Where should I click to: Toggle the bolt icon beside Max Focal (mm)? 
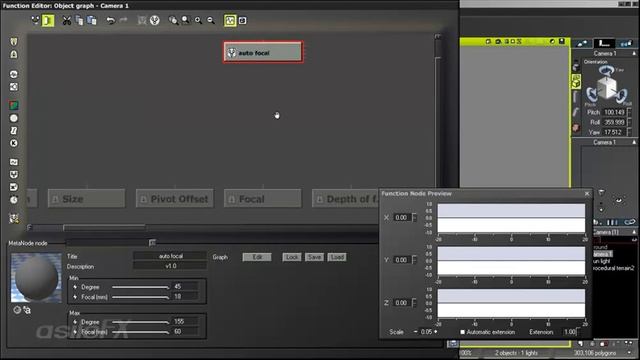click(x=75, y=332)
